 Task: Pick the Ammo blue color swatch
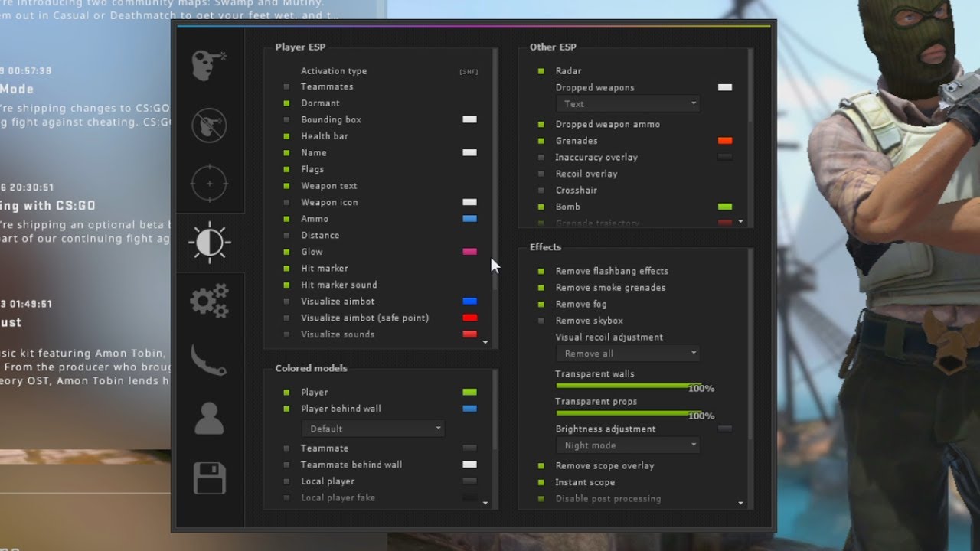click(470, 219)
